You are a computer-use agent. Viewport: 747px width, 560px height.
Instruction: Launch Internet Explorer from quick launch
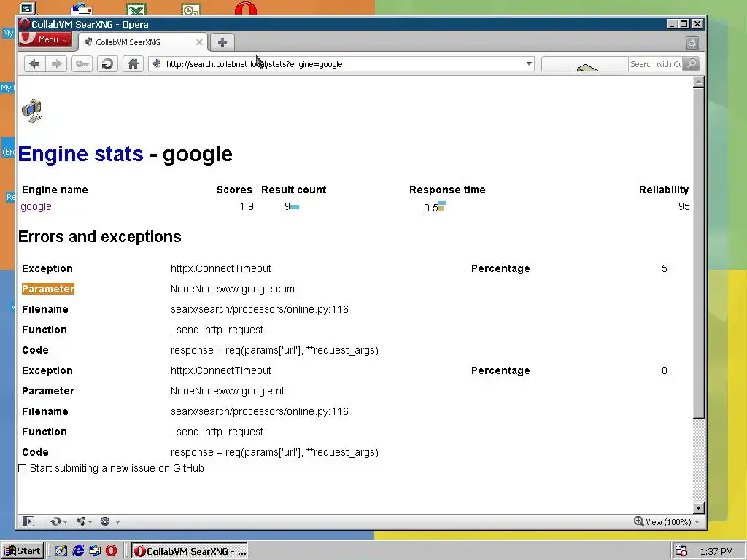click(78, 551)
